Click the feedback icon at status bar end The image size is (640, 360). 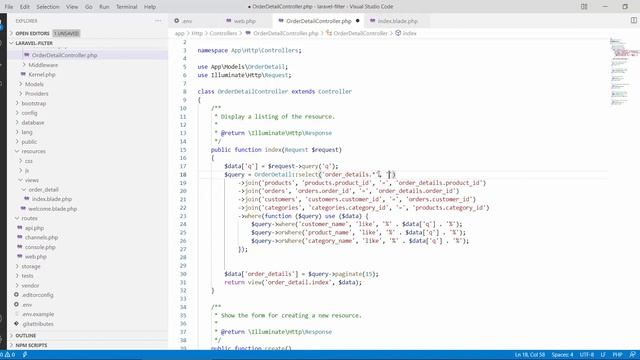coord(632,355)
